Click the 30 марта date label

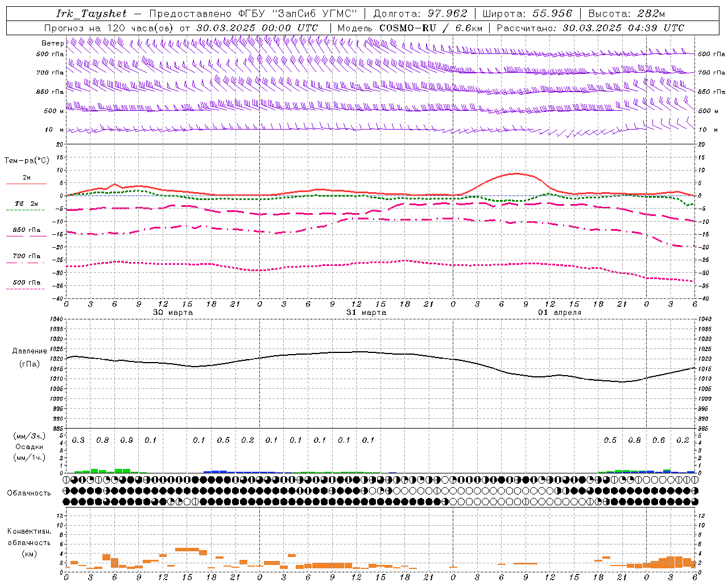(173, 313)
